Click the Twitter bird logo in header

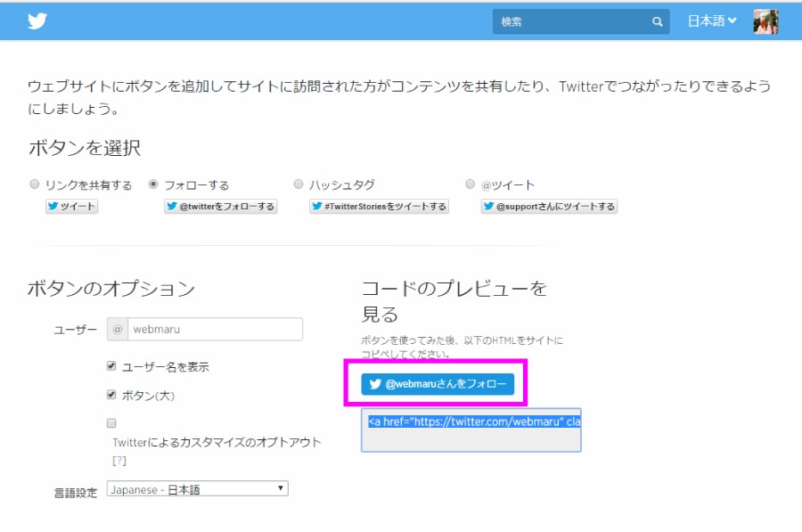pyautogui.click(x=37, y=21)
